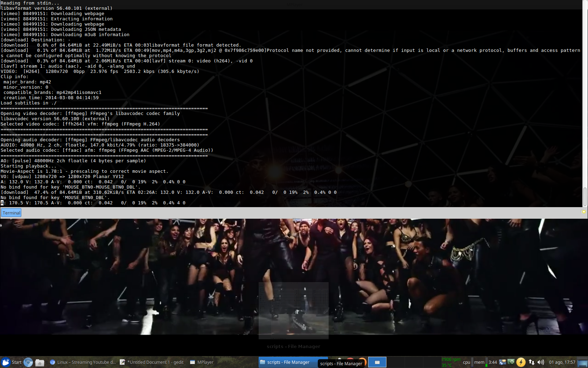Open the volume control speaker icon
Image resolution: width=588 pixels, height=368 pixels.
pyautogui.click(x=541, y=362)
